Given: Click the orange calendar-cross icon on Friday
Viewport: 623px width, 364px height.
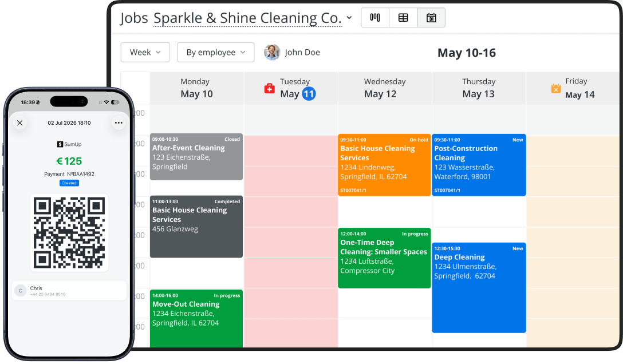Looking at the screenshot, I should pos(556,88).
